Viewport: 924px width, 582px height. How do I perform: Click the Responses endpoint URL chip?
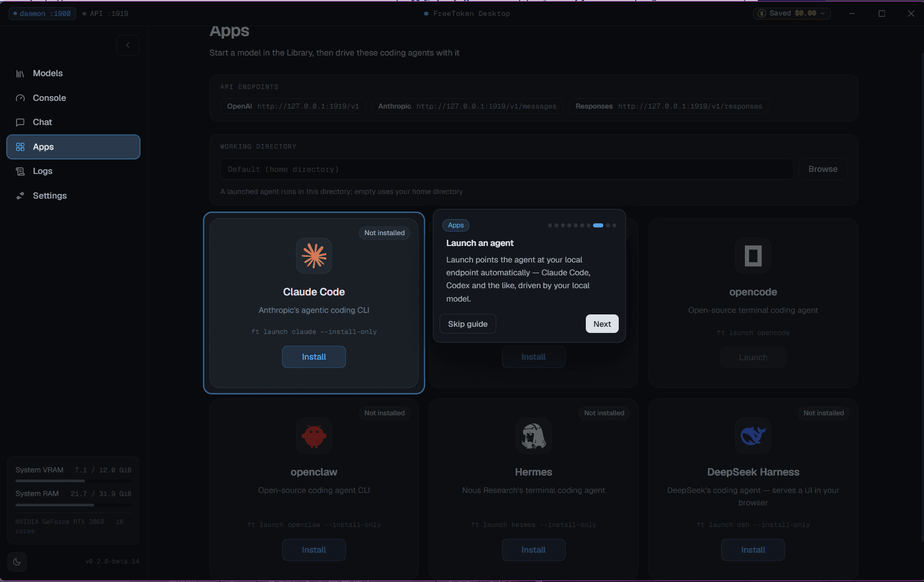pos(669,107)
